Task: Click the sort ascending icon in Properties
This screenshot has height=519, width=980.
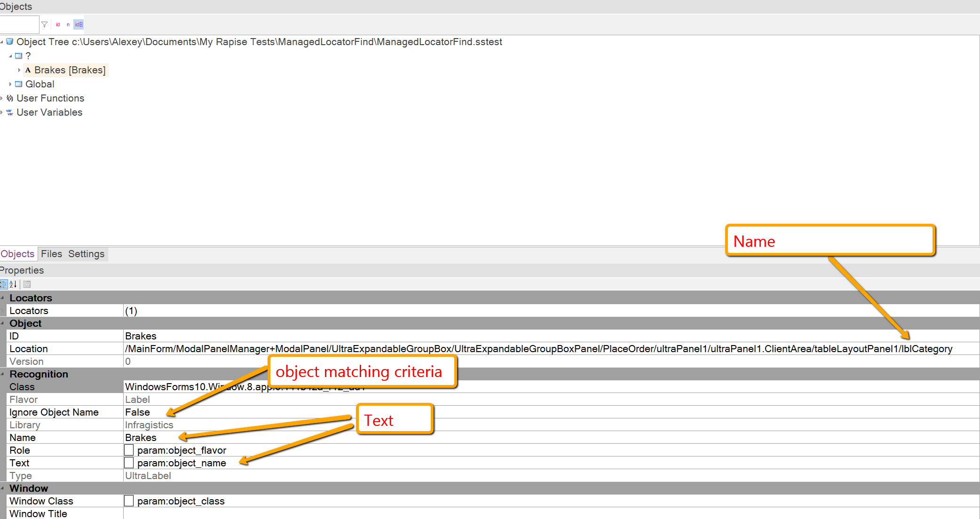Action: (12, 284)
